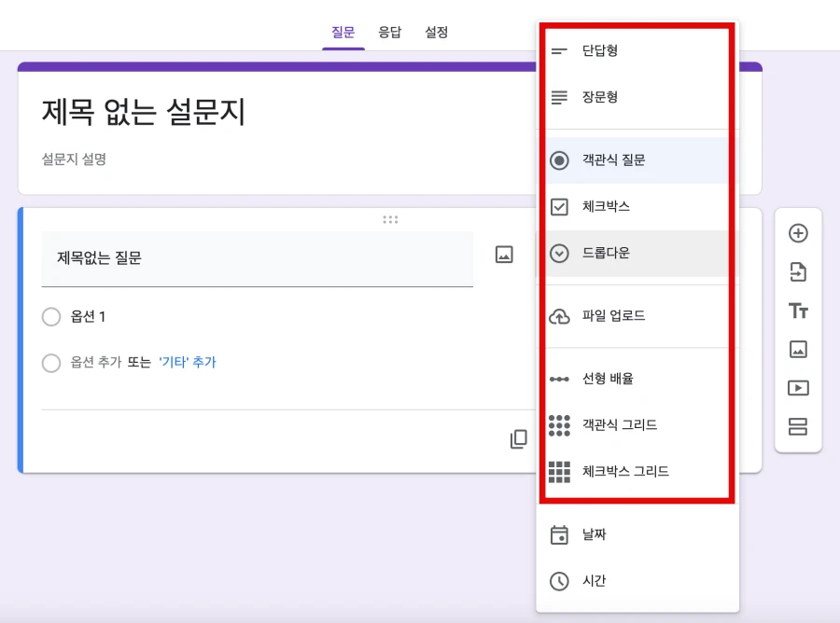Image resolution: width=840 pixels, height=623 pixels.
Task: Click the add section icon
Action: [798, 429]
